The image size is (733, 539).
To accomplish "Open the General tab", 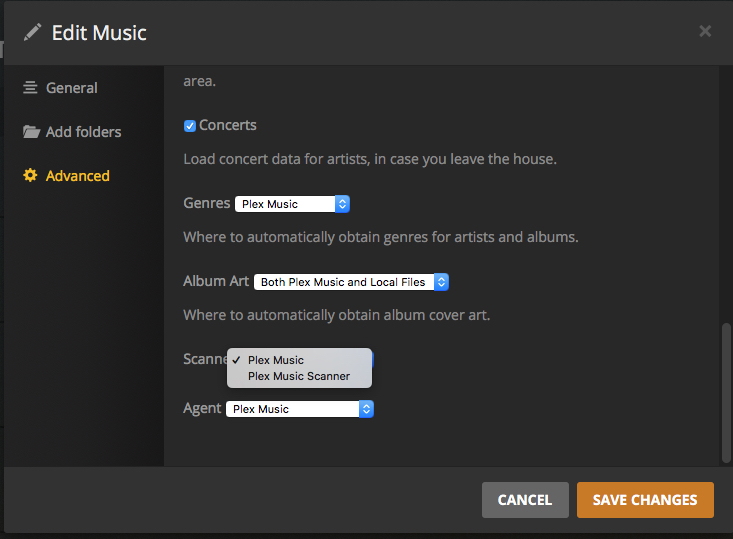I will pos(60,87).
